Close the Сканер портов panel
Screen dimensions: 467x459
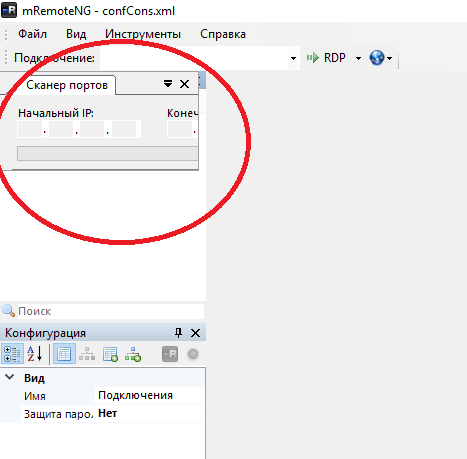point(184,84)
